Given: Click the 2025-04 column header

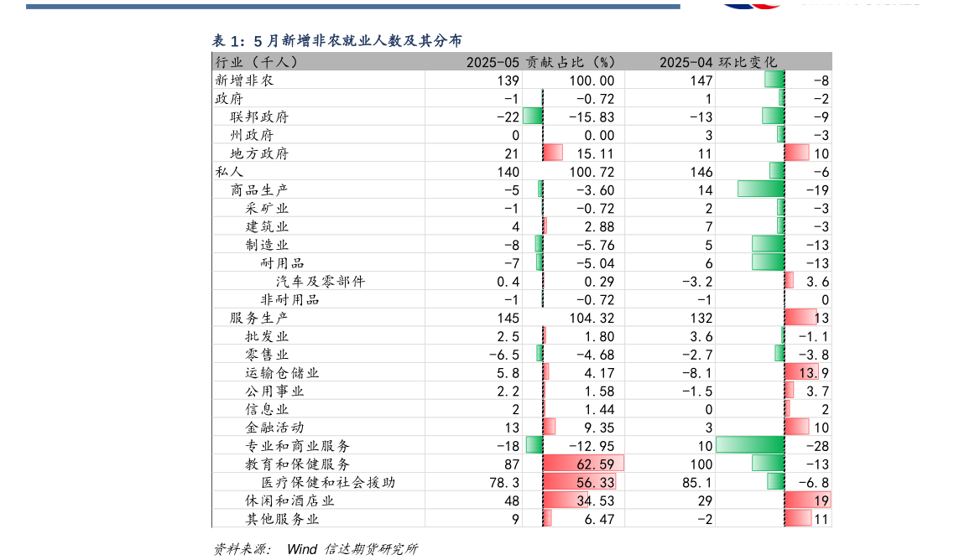Looking at the screenshot, I should 686,62.
